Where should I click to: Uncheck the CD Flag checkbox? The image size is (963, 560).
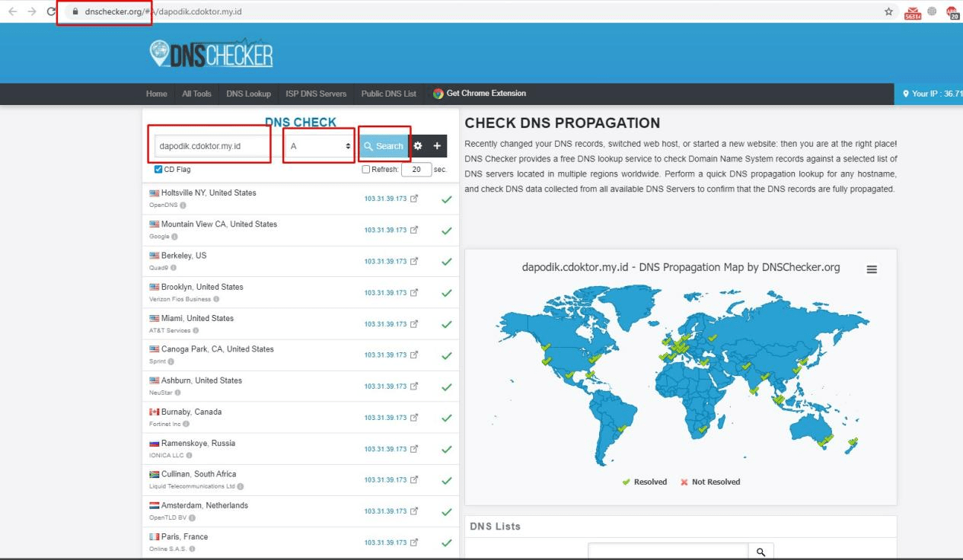pos(158,169)
